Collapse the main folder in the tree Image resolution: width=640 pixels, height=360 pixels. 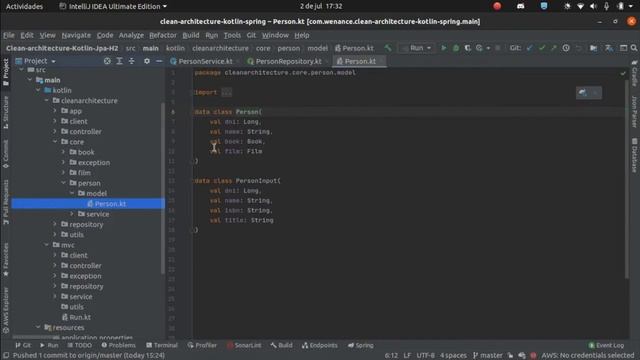(x=30, y=80)
